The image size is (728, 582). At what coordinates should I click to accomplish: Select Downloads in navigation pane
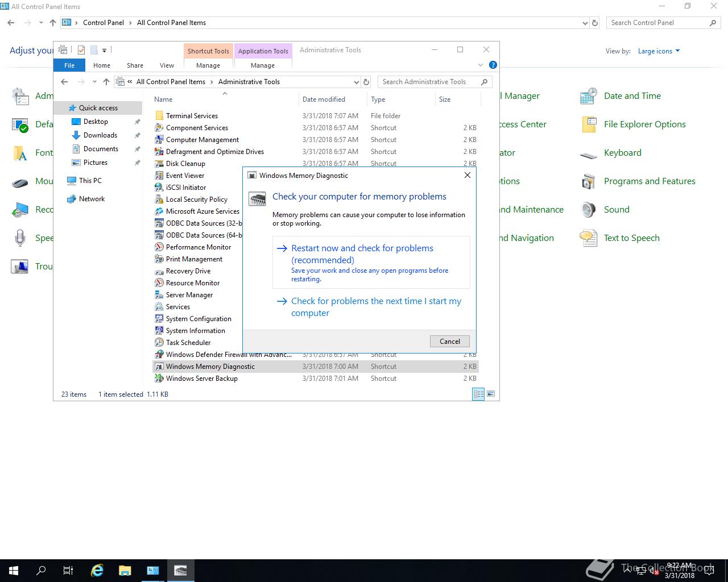(x=100, y=135)
